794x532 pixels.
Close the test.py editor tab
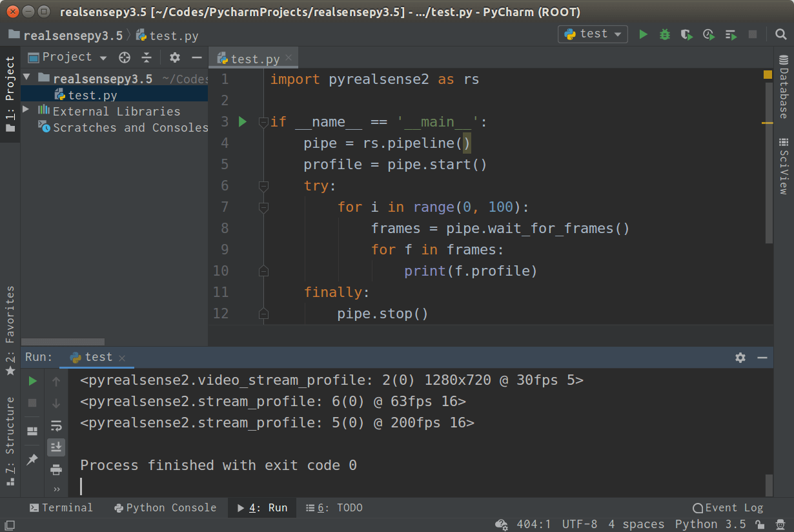289,57
